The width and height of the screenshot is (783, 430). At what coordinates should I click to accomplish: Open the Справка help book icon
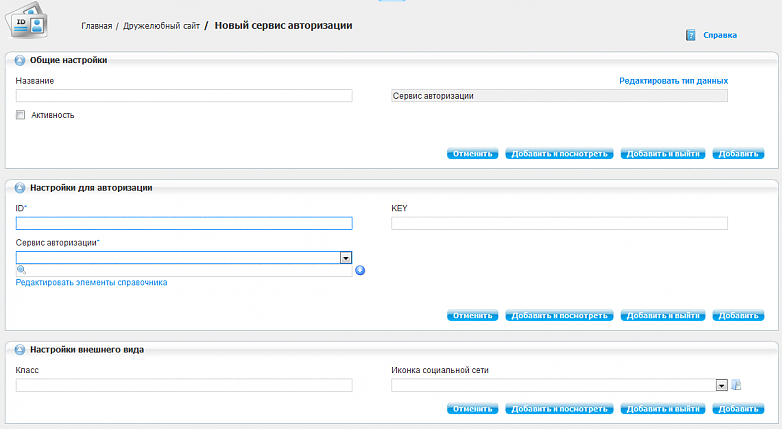pos(691,35)
